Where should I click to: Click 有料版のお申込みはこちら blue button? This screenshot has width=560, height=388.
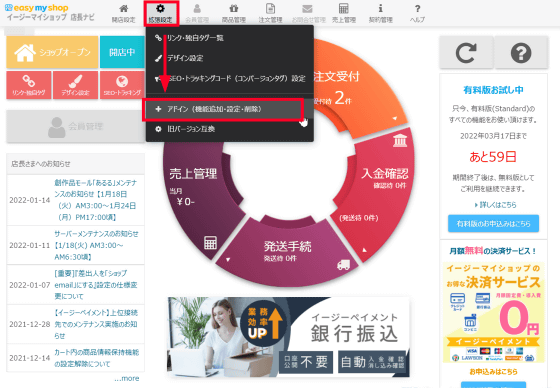click(x=494, y=224)
